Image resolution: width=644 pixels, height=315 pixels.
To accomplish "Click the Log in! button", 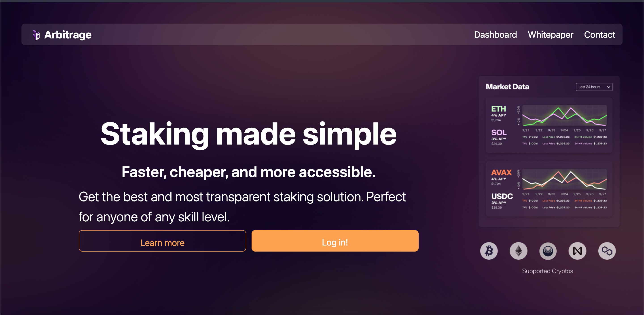I will (x=335, y=242).
